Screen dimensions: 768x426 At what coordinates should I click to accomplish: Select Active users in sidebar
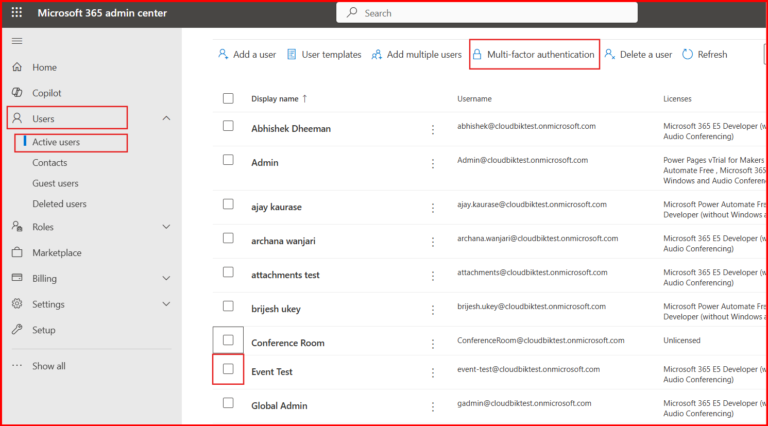pos(56,142)
